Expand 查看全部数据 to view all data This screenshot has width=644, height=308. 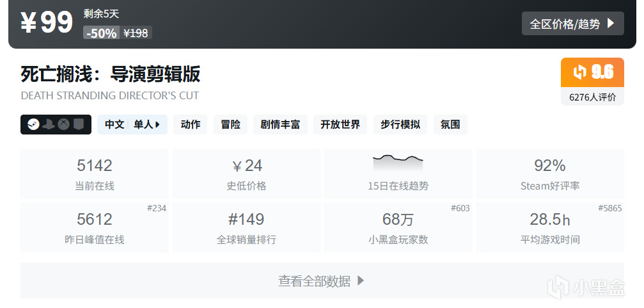click(x=322, y=281)
